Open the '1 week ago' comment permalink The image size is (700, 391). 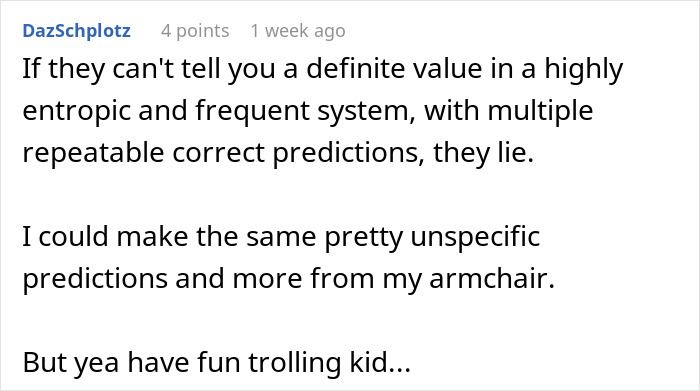tap(298, 31)
